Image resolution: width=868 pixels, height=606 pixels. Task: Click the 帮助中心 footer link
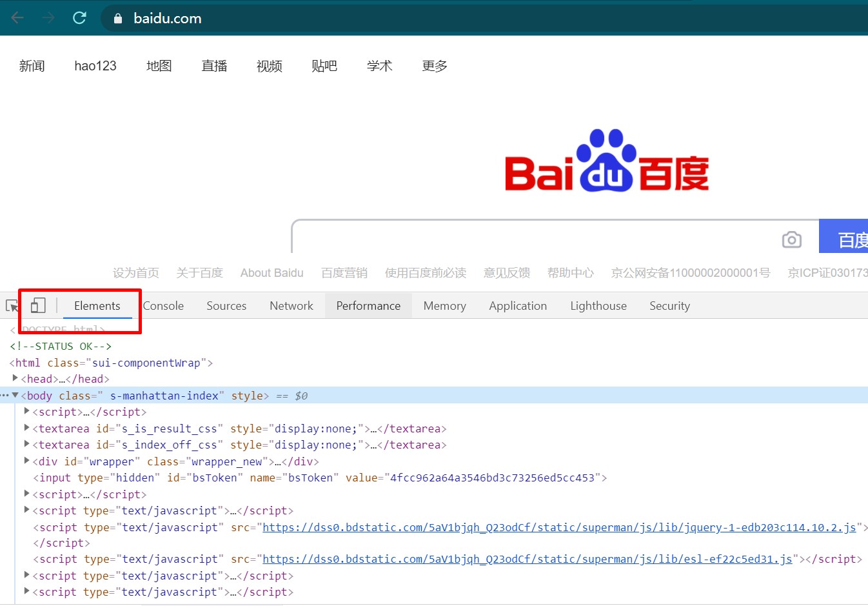(x=571, y=273)
